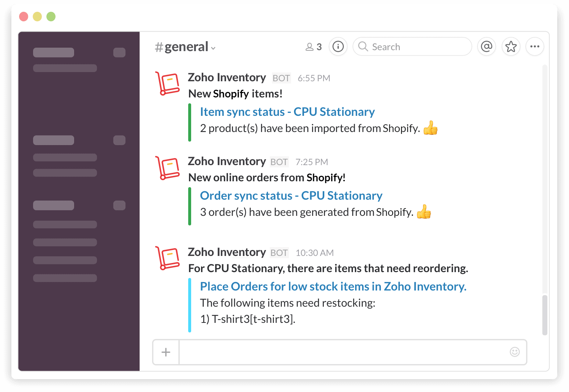The image size is (569, 392).
Task: Click the Zoho Inventory bot avatar
Action: point(168,83)
